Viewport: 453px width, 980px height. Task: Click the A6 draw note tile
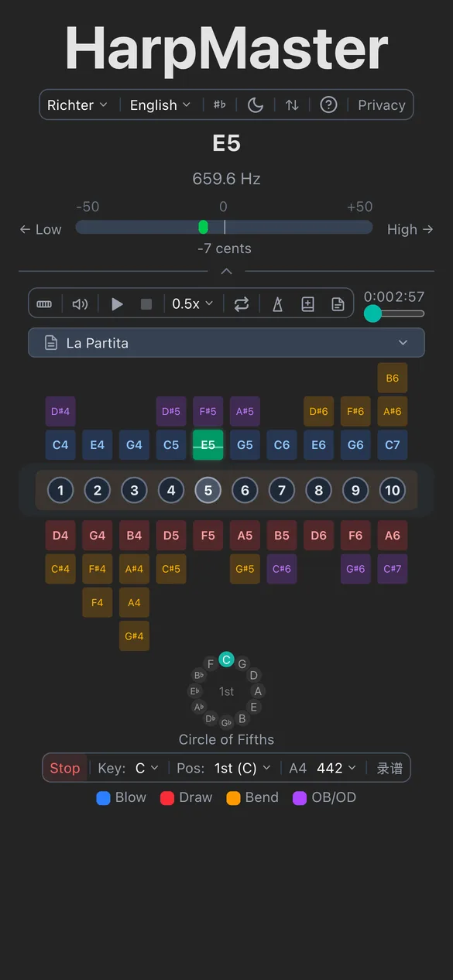(393, 535)
